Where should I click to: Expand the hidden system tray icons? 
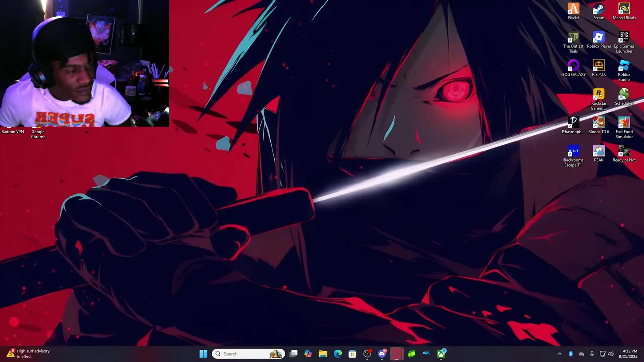[559, 354]
